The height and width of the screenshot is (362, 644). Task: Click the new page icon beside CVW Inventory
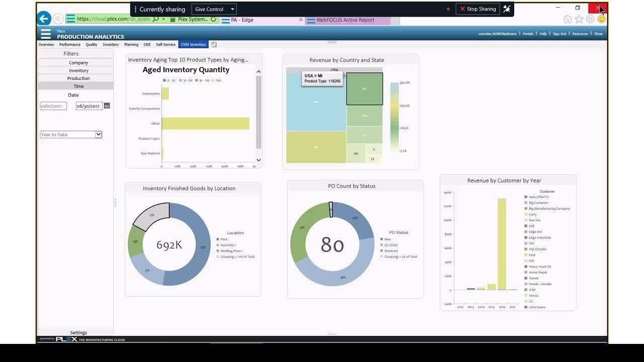click(x=214, y=44)
